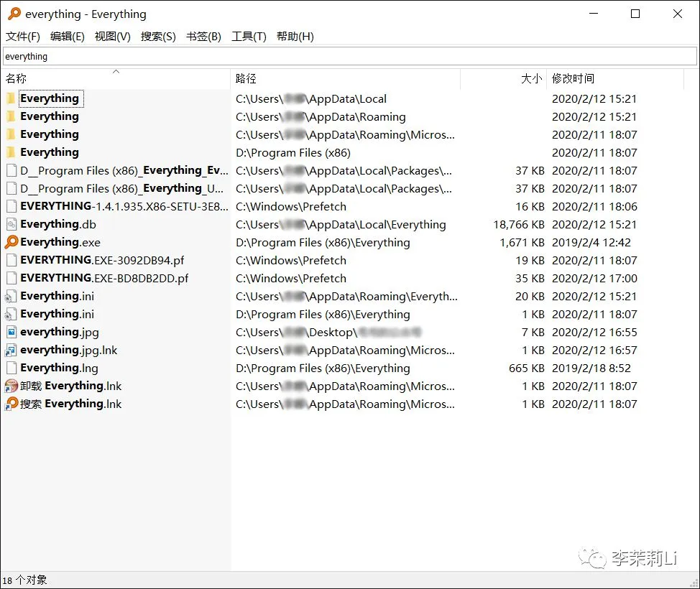Image resolution: width=700 pixels, height=589 pixels.
Task: Select folder icon of Everything in D:\Program Files (x86)
Action: point(11,152)
